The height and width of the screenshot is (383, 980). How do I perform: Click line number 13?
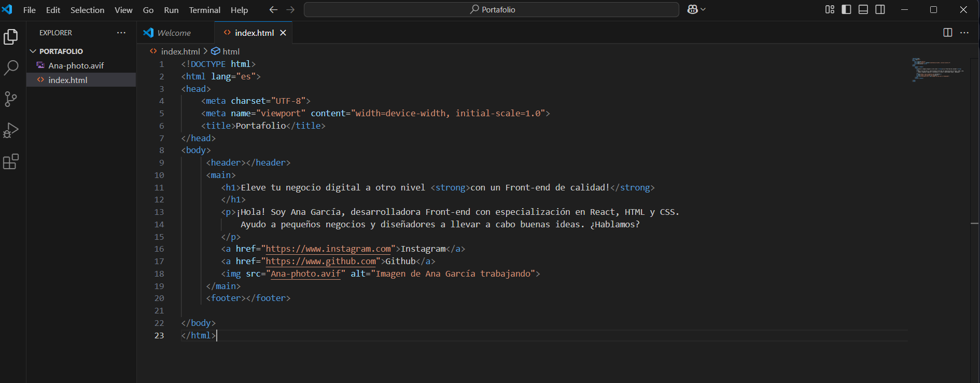click(x=159, y=212)
